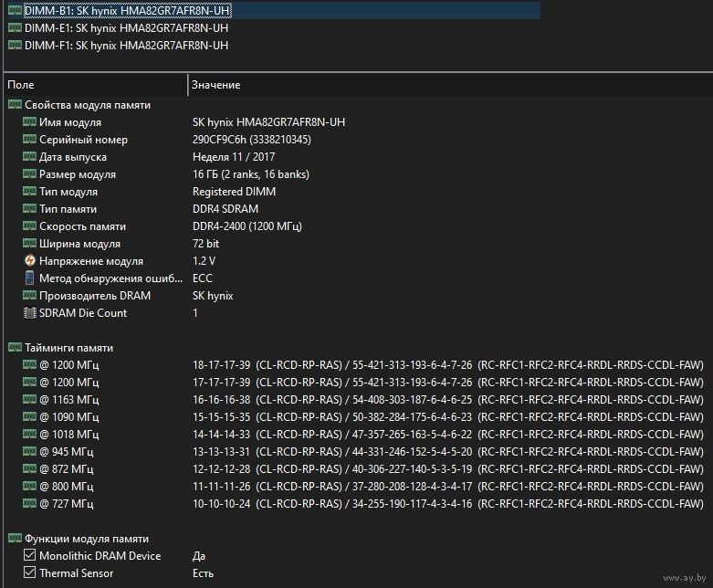This screenshot has width=713, height=588.
Task: Select the 'SDRAM Die Count' row label
Action: point(83,313)
